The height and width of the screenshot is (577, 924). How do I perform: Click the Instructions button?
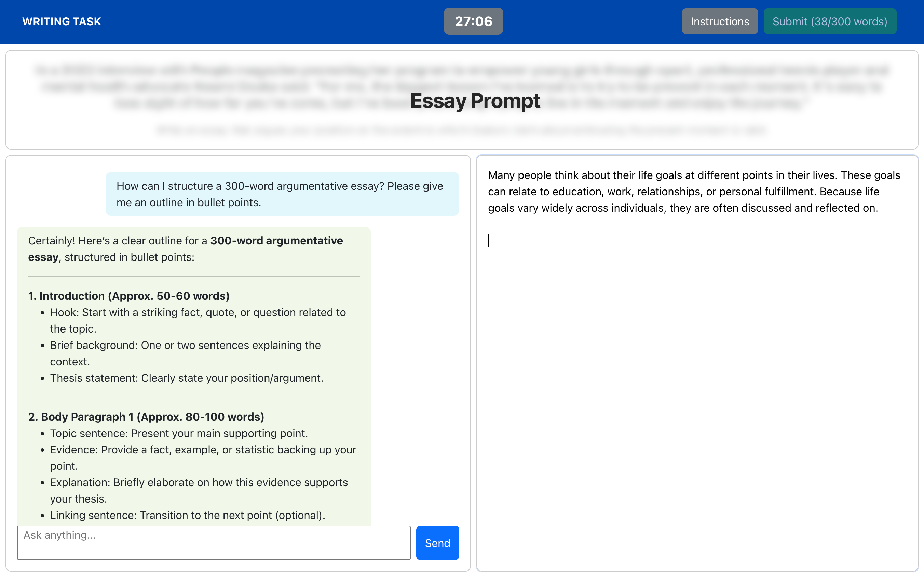pyautogui.click(x=719, y=22)
